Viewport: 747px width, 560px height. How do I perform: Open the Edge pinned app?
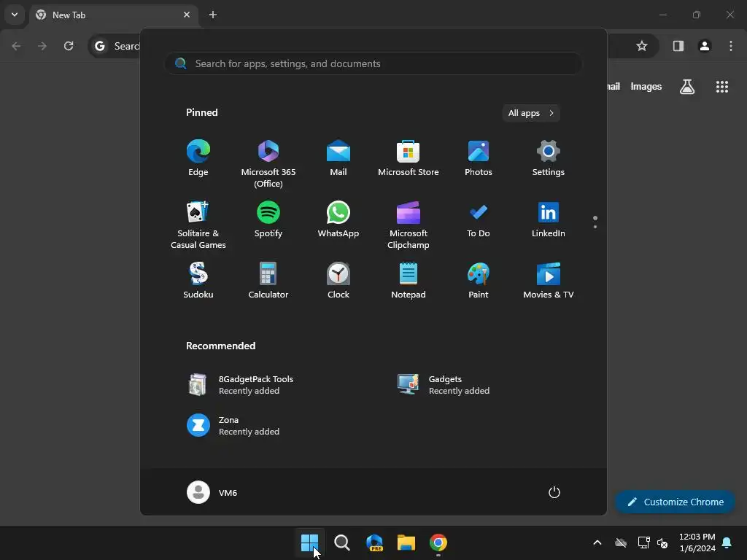click(x=198, y=158)
